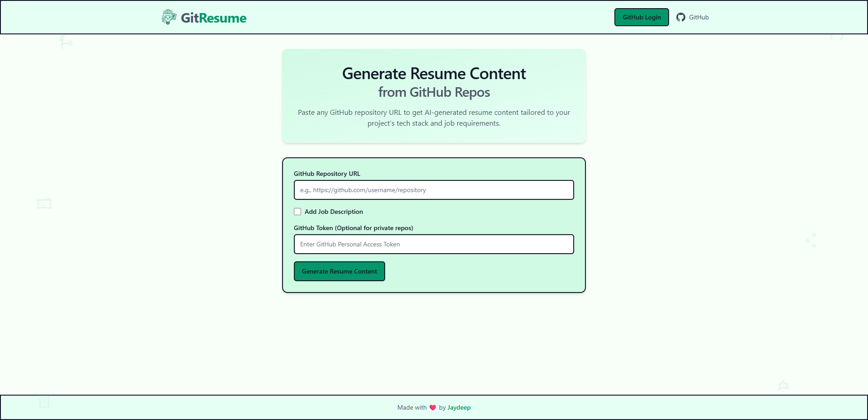Enable the Add Job Description checkbox
The image size is (868, 420).
[297, 211]
